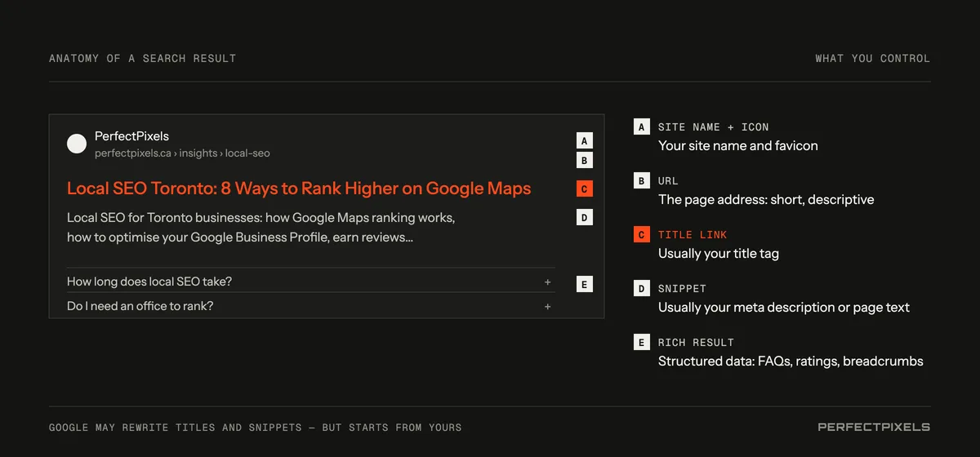Viewport: 980px width, 457px height.
Task: Click the perfectpixels.ca breadcrumb URL
Action: (182, 153)
